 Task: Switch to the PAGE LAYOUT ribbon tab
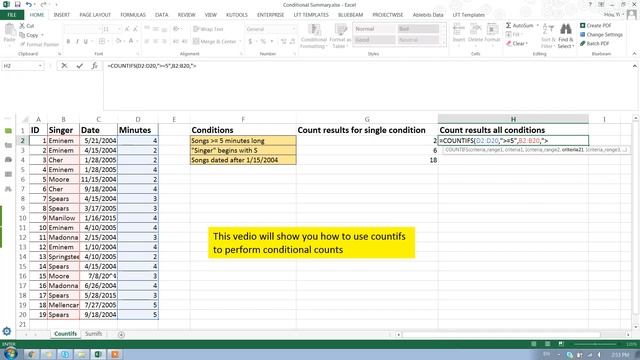click(95, 15)
